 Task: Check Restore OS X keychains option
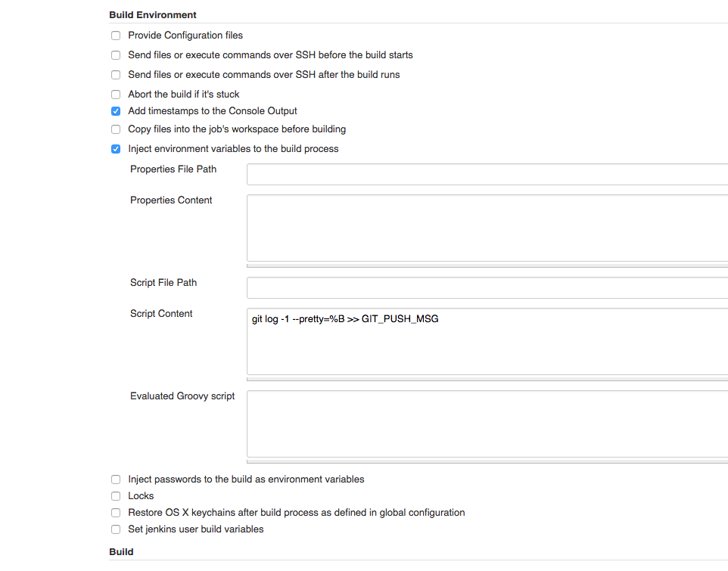pyautogui.click(x=116, y=513)
